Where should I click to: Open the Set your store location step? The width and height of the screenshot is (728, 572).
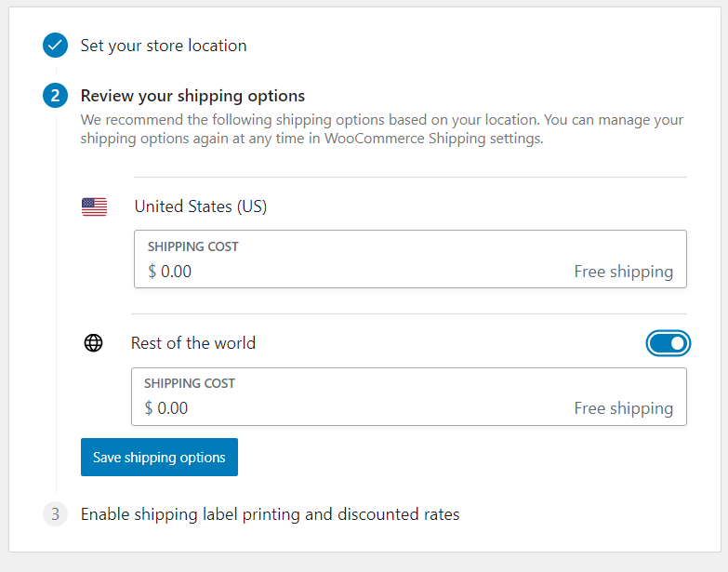point(164,46)
